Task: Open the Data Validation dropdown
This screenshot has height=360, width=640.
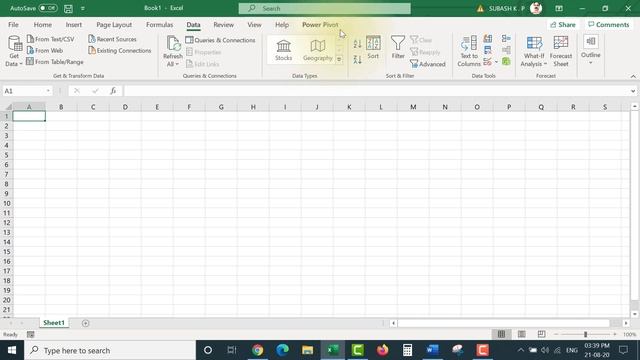Action: 496,62
